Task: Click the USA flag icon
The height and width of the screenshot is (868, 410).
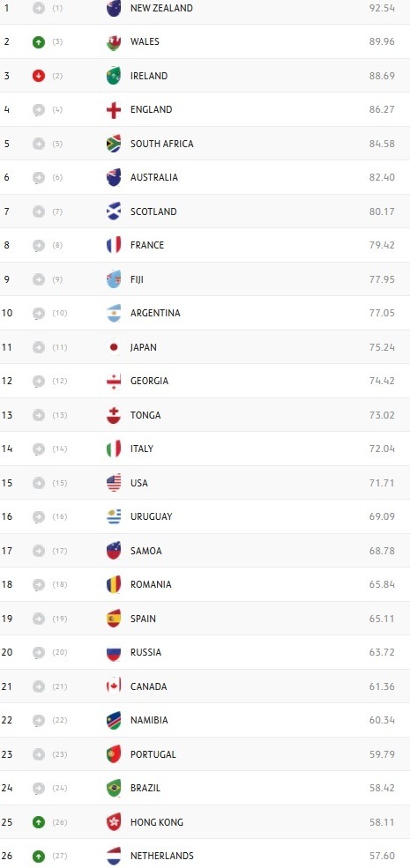Action: pyautogui.click(x=114, y=483)
